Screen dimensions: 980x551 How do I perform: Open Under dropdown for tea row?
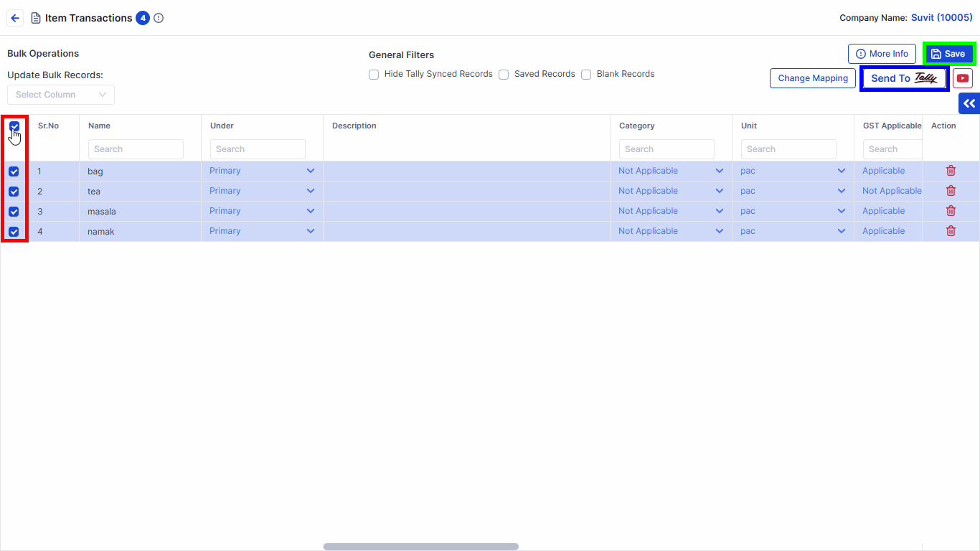click(x=262, y=191)
